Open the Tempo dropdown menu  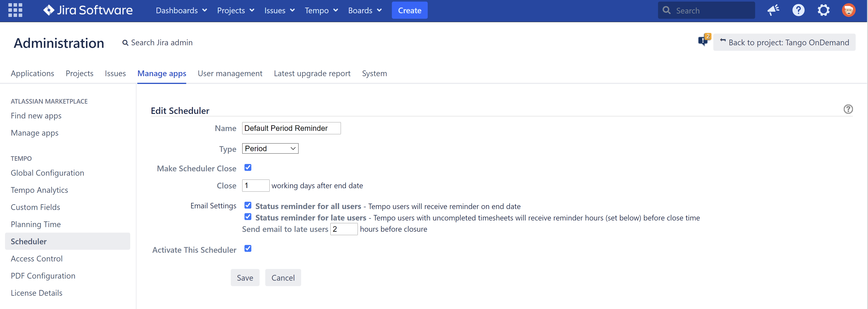(321, 11)
